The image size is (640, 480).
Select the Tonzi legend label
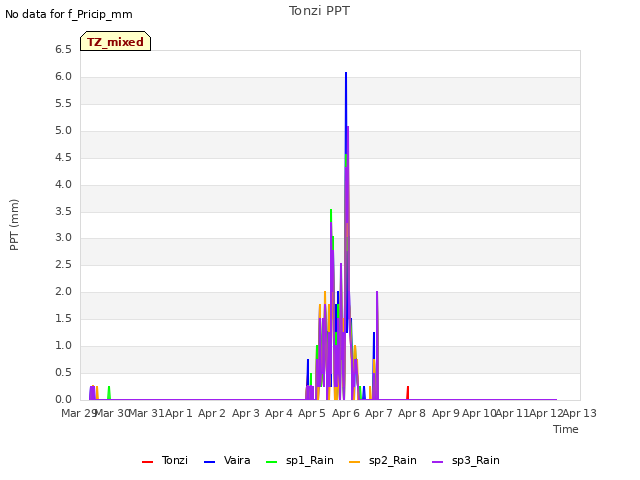click(175, 460)
